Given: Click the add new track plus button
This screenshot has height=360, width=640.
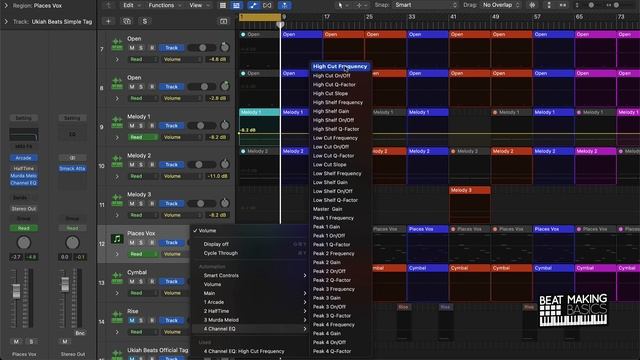Looking at the screenshot, I should point(108,21).
